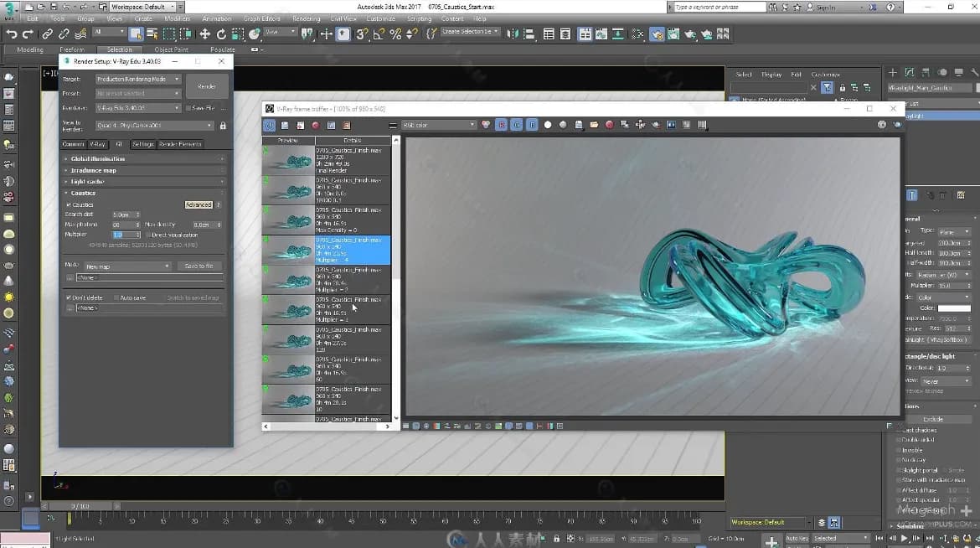Toggle the Cast shadows checkbox
This screenshot has width=980, height=548.
pyautogui.click(x=899, y=431)
